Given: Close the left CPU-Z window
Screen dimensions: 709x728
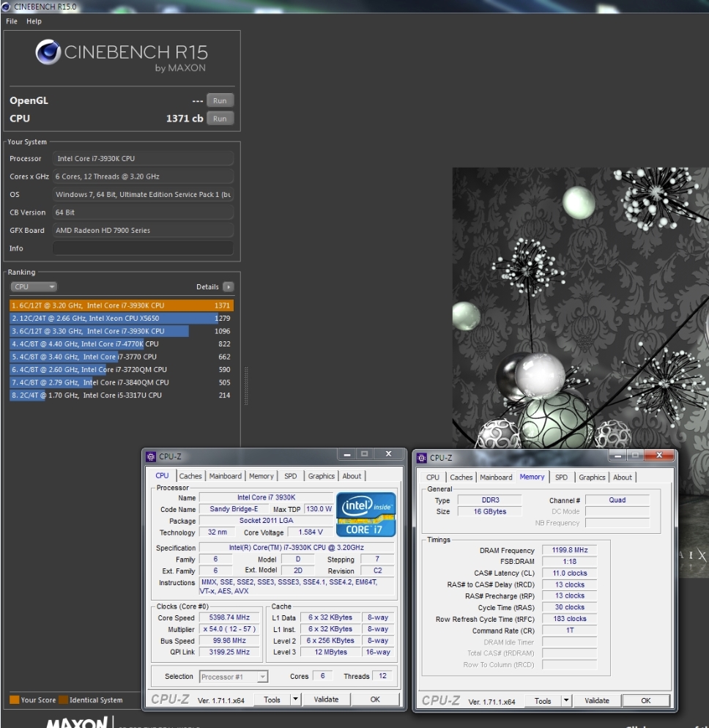Looking at the screenshot, I should [389, 454].
